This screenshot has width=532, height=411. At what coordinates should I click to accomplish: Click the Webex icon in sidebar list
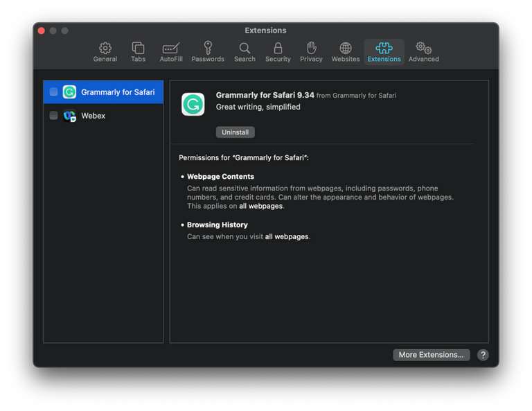(x=69, y=116)
